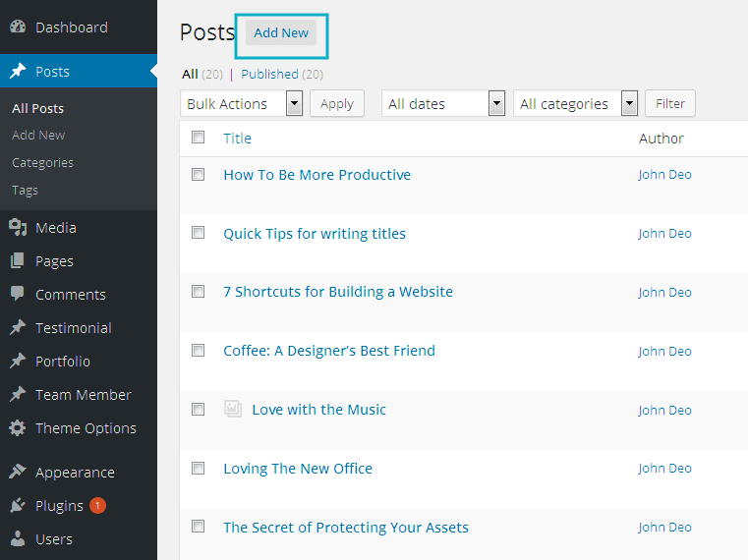Screen dimensions: 748x560
Task: Go to Tags in the Posts submenu
Action: (25, 191)
